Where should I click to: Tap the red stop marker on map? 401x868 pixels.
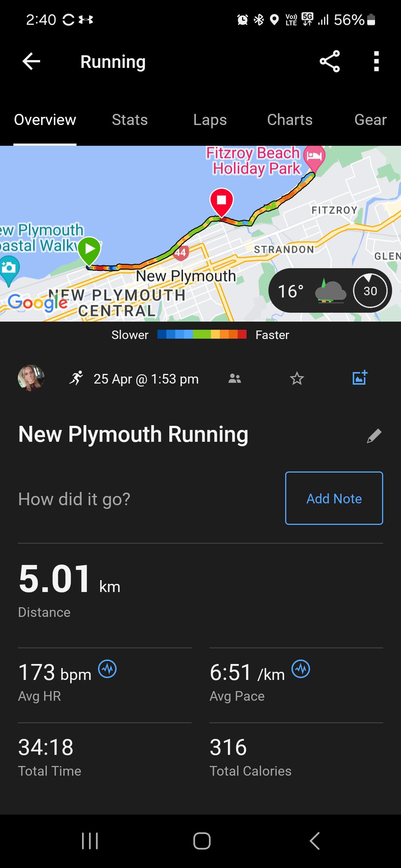tap(222, 201)
